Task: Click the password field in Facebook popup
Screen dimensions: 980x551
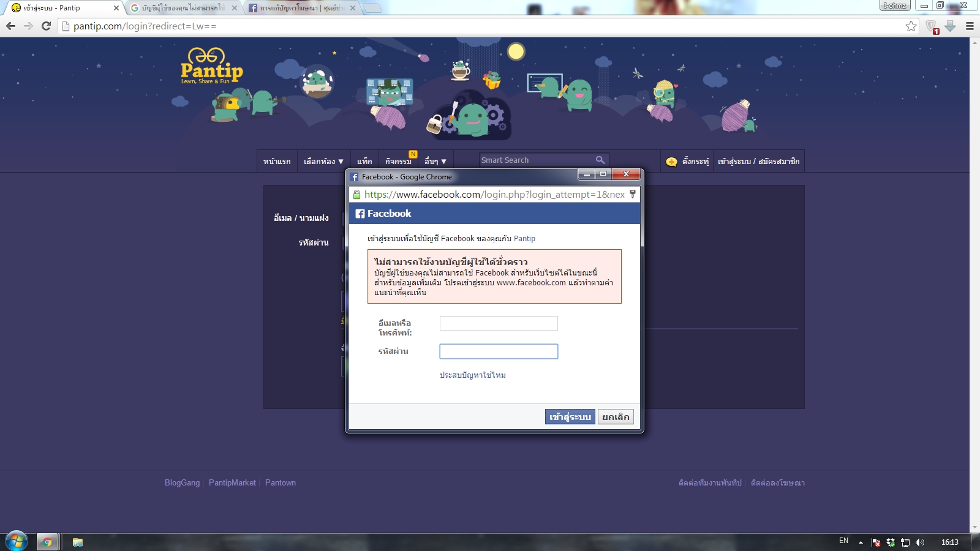Action: click(x=499, y=351)
